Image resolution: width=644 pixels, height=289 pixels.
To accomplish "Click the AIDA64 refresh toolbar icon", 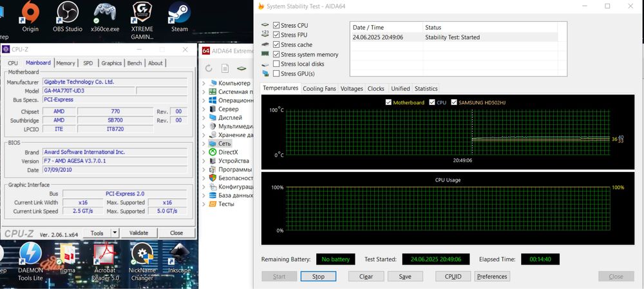I will pos(209,68).
